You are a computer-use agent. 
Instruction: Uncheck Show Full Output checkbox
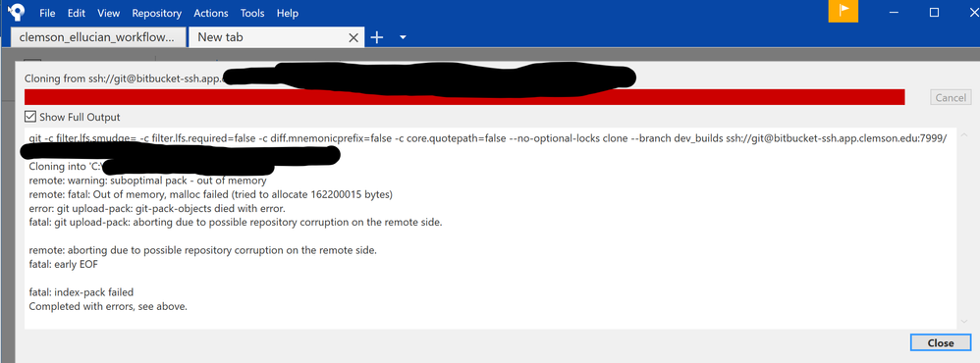click(x=30, y=116)
